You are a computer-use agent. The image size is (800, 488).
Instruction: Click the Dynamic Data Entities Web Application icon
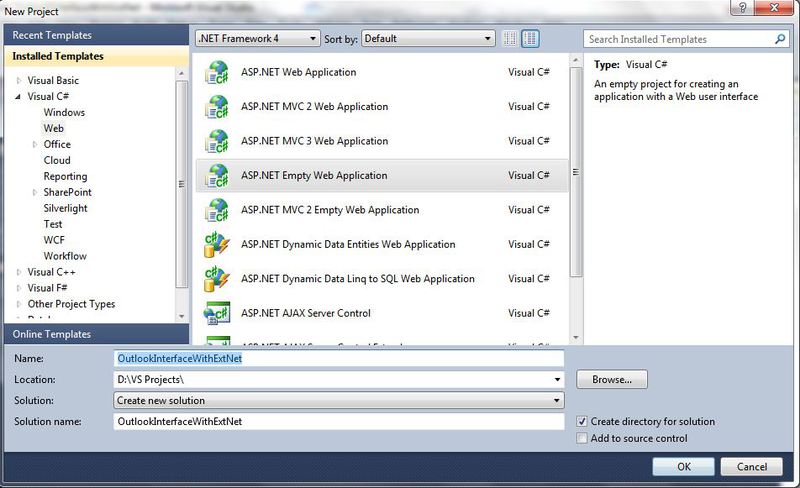point(217,245)
